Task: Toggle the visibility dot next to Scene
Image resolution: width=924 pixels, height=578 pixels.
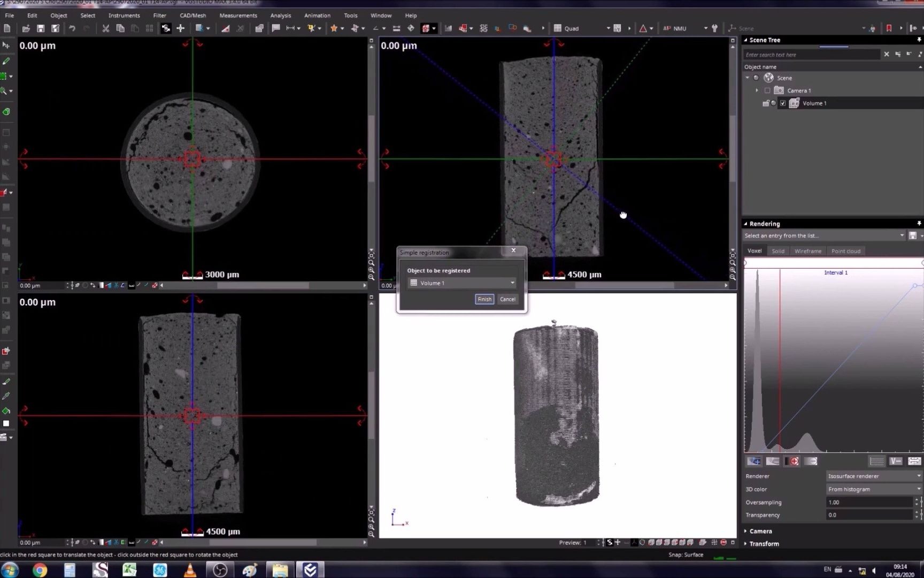Action: [x=756, y=78]
